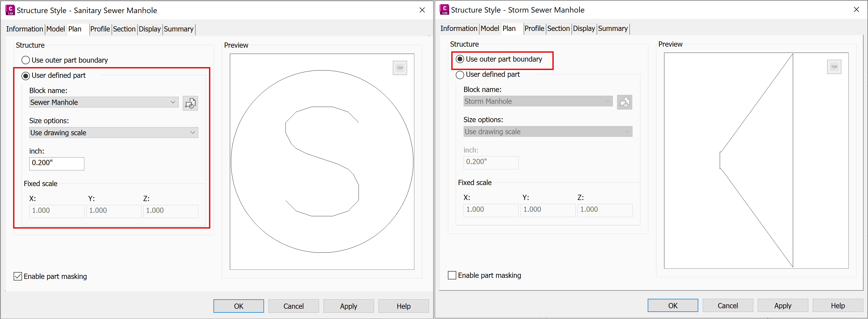The image size is (868, 319).
Task: Open the Section tab in Storm dialog
Action: 558,28
